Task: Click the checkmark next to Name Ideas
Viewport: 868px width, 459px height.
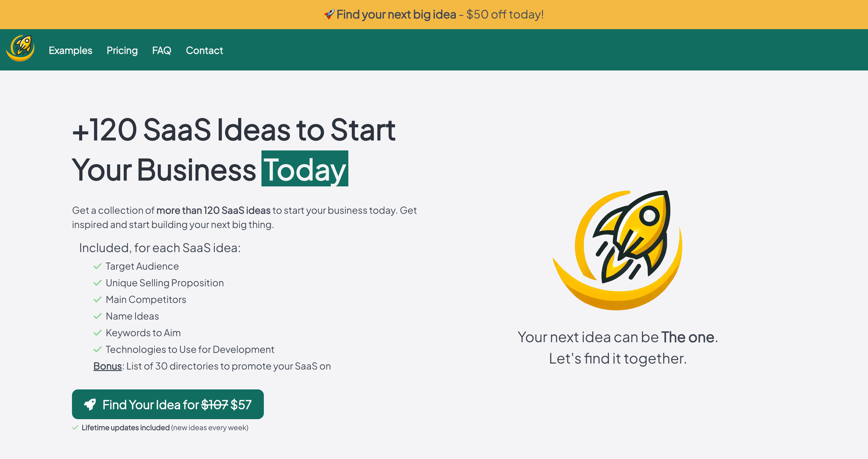Action: (97, 316)
